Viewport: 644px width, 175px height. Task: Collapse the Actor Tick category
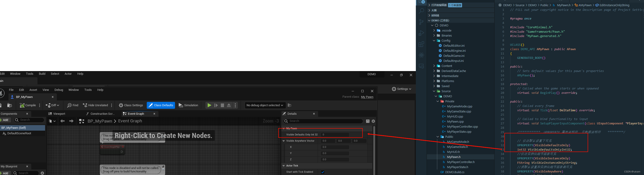click(284, 166)
